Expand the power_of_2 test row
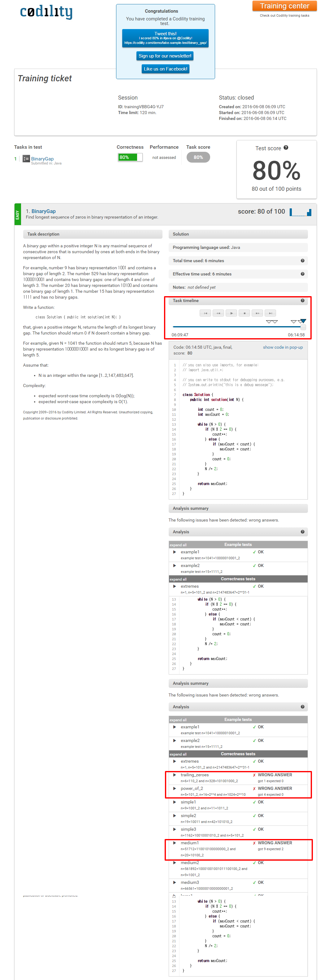 [x=175, y=789]
